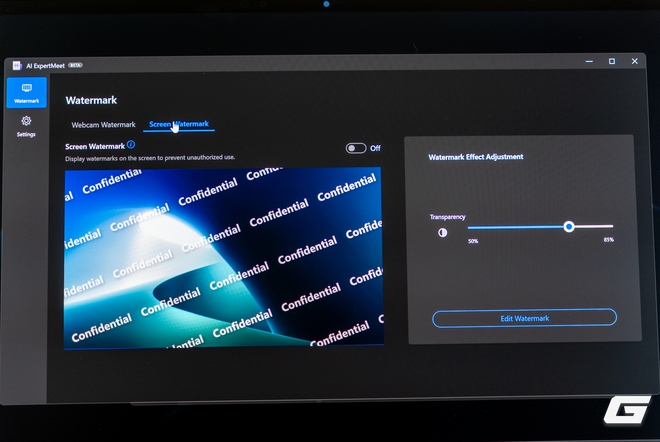Click the 50% minimum label under the slider
Image resolution: width=660 pixels, height=442 pixels.
473,241
